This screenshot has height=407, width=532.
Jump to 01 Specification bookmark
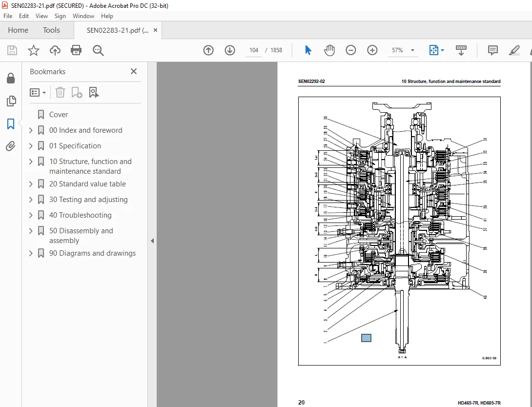click(75, 146)
